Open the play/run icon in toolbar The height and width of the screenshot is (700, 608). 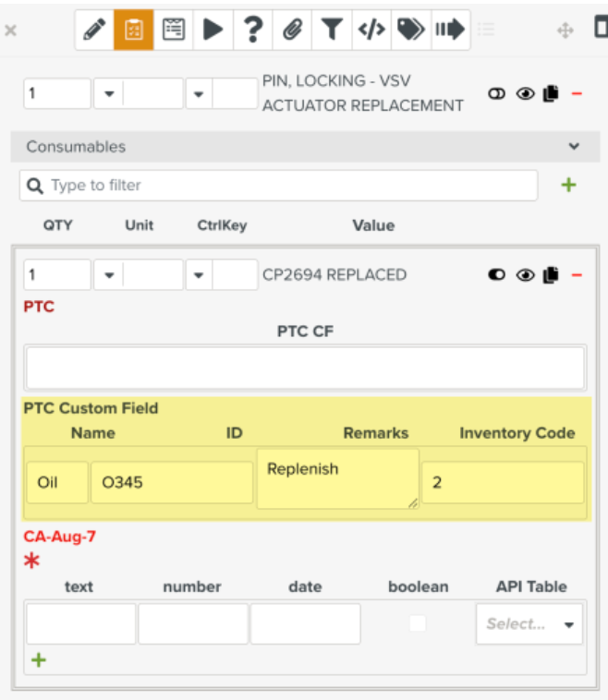[x=213, y=30]
